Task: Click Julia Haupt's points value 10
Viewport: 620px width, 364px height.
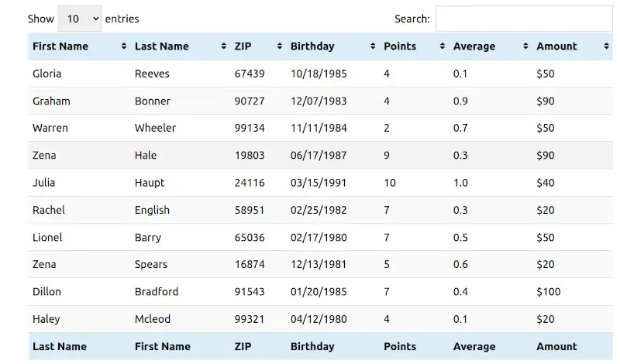Action: (x=390, y=183)
